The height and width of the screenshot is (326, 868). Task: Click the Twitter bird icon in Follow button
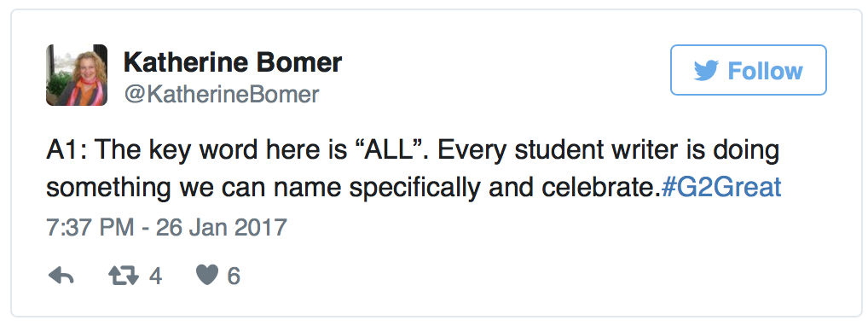point(706,71)
